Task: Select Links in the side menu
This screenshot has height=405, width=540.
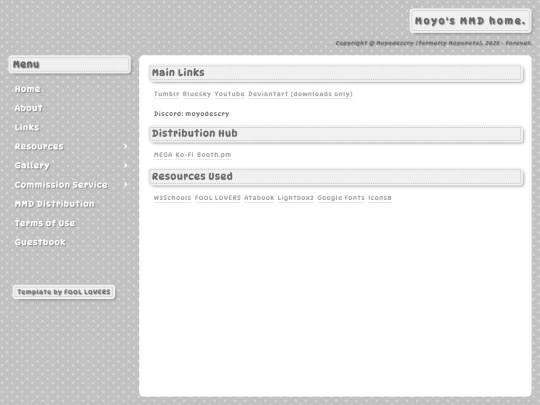Action: tap(27, 127)
